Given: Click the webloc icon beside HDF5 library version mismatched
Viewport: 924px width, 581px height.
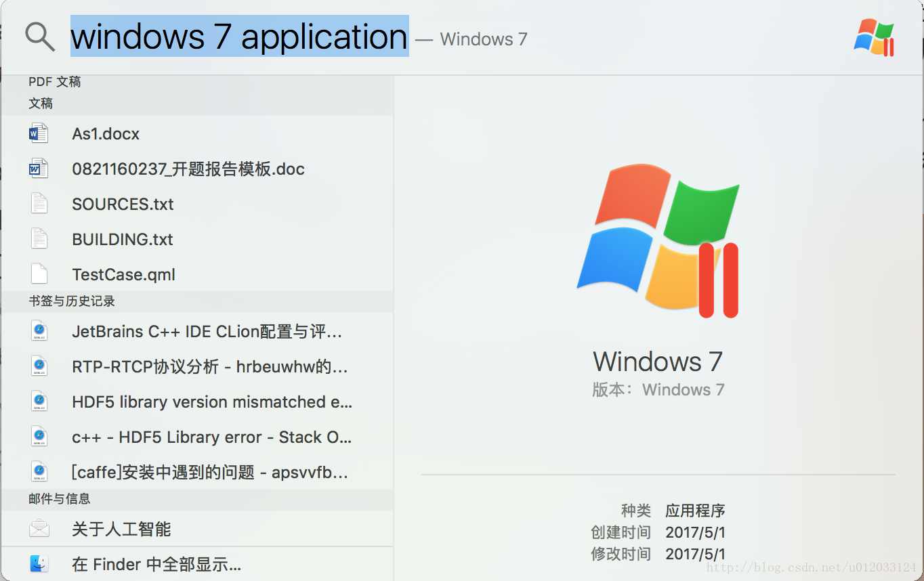Looking at the screenshot, I should tap(39, 402).
